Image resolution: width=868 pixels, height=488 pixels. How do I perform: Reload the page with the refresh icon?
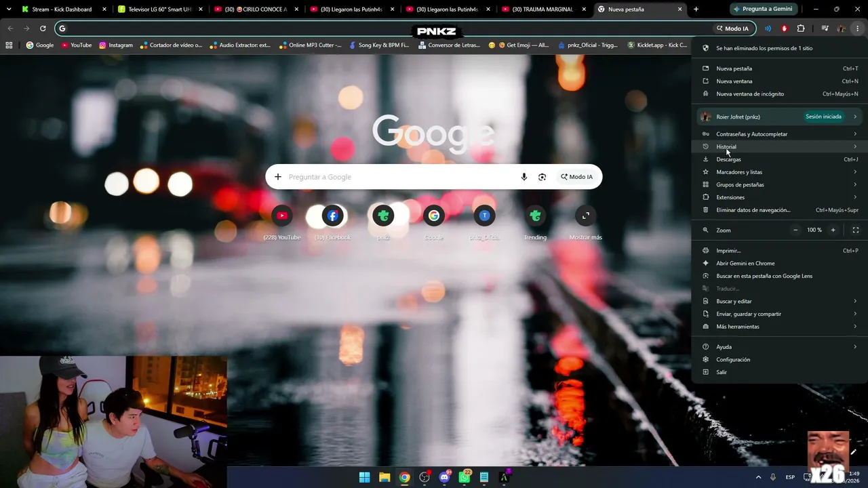pos(43,28)
